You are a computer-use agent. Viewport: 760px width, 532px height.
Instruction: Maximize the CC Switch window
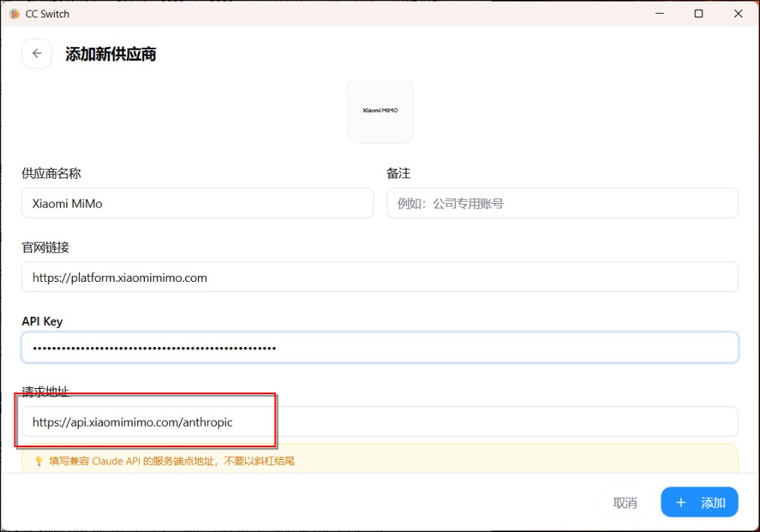pyautogui.click(x=699, y=14)
